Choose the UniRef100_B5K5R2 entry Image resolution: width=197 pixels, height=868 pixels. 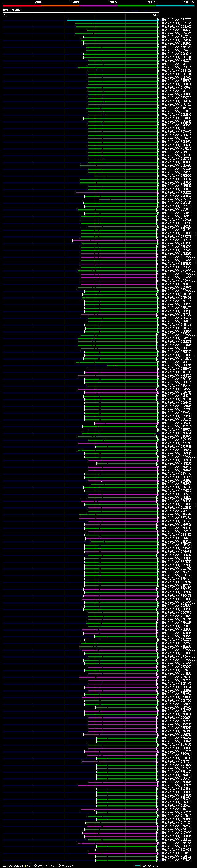177,77
